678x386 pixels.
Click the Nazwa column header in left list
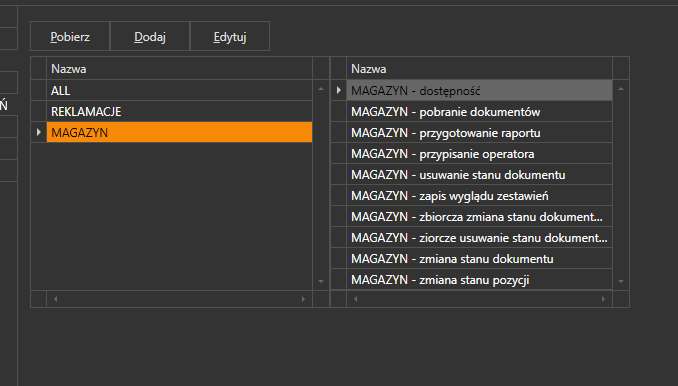(x=179, y=68)
